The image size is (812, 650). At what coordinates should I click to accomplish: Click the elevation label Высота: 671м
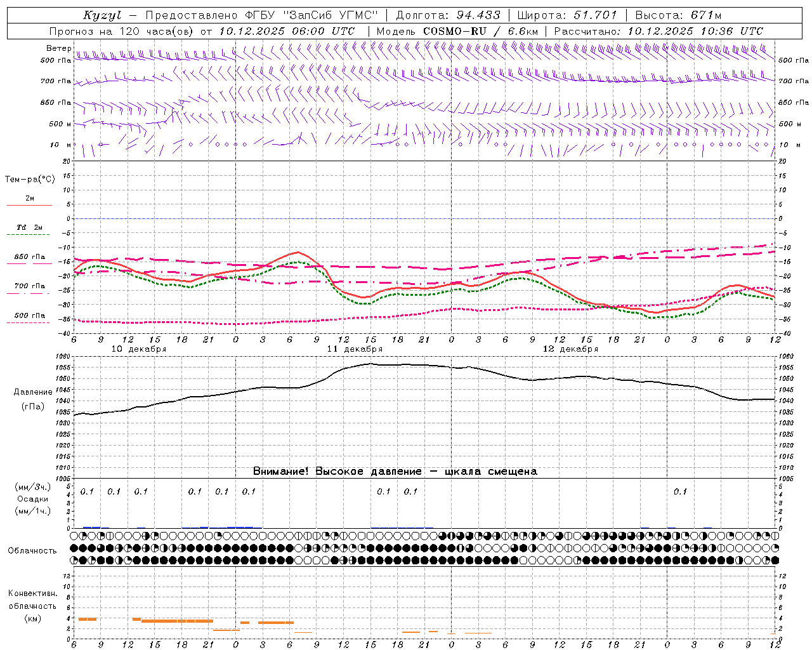(678, 15)
